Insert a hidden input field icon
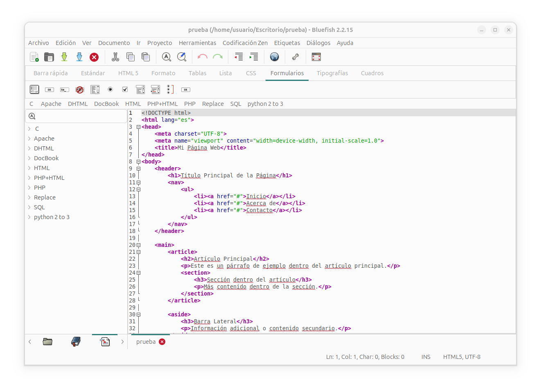541x392 pixels. coord(80,90)
